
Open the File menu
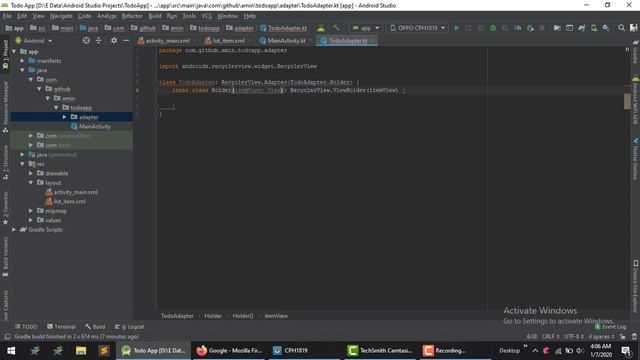pos(7,16)
